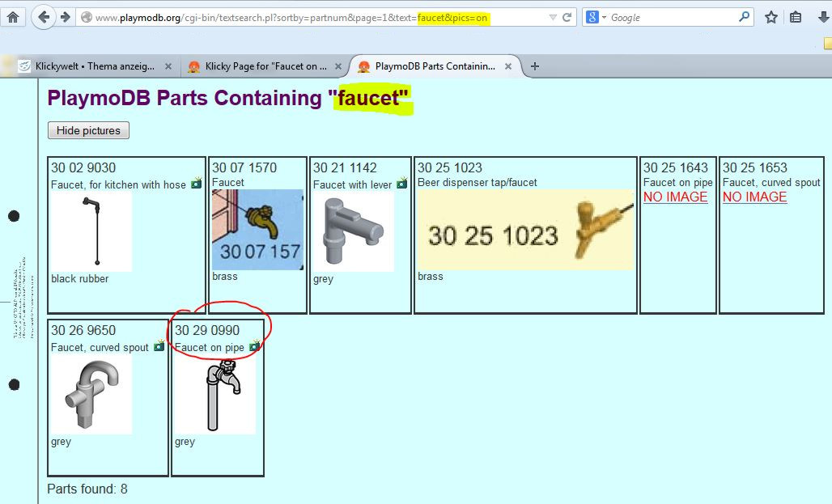This screenshot has height=504, width=832.
Task: Close the PlaymoDB Parts Containing tab
Action: coord(508,66)
